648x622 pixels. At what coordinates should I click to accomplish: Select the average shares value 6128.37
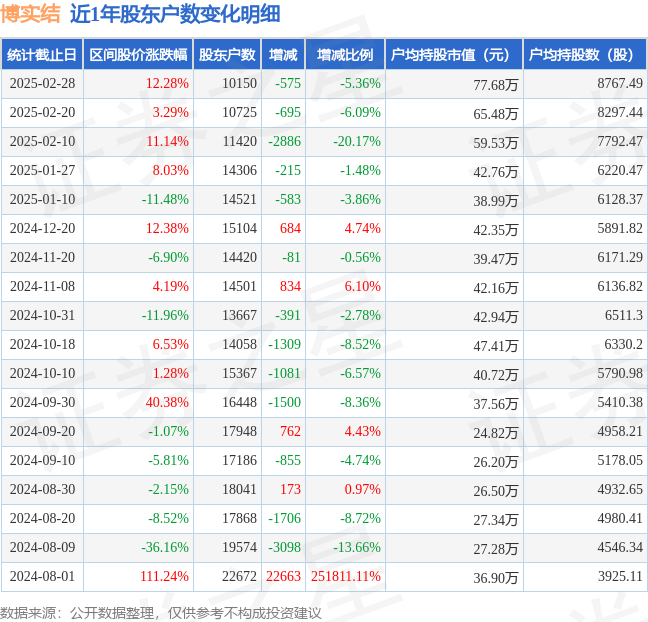(620, 199)
